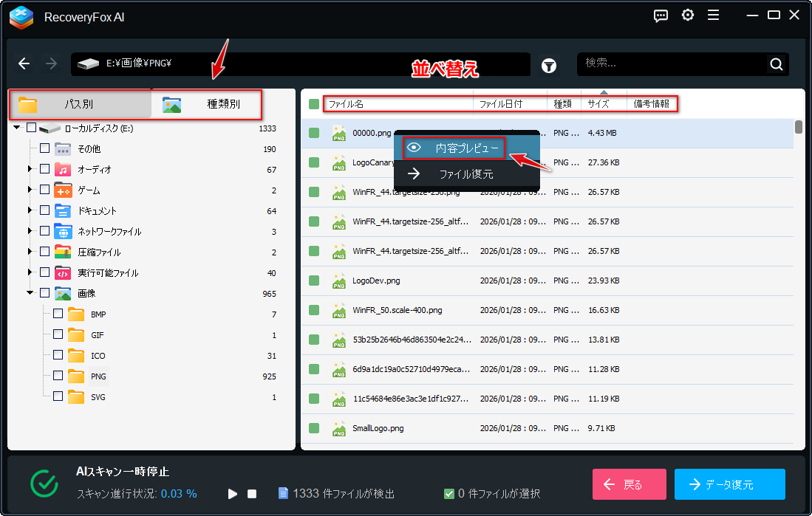The width and height of the screenshot is (812, 516).
Task: Stop scan with the square button
Action: (x=252, y=493)
